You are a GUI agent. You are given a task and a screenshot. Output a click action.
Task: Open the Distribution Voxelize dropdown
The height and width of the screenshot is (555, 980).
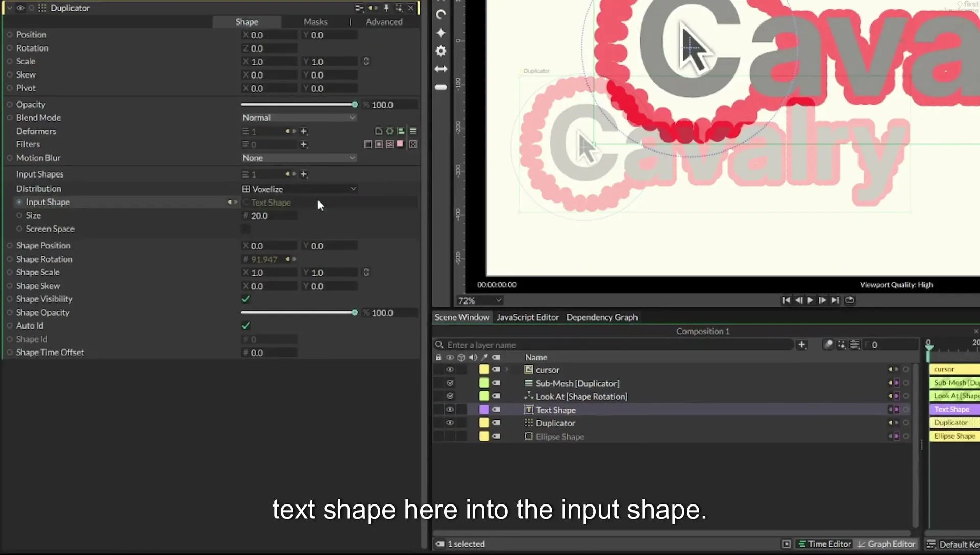click(x=299, y=189)
